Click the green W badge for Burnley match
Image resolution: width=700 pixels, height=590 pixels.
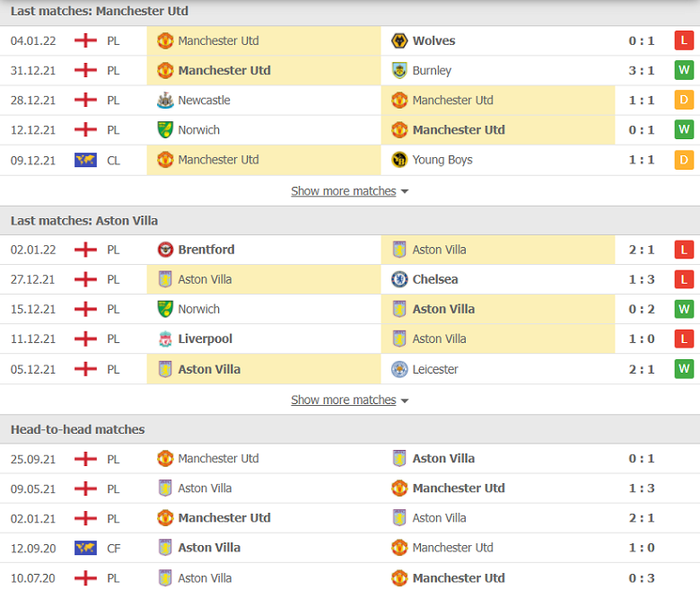pyautogui.click(x=684, y=70)
